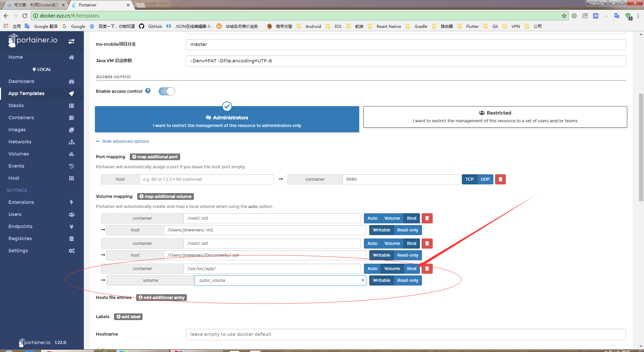Open the Containers sidebar page
This screenshot has height=352, width=644.
pyautogui.click(x=21, y=118)
